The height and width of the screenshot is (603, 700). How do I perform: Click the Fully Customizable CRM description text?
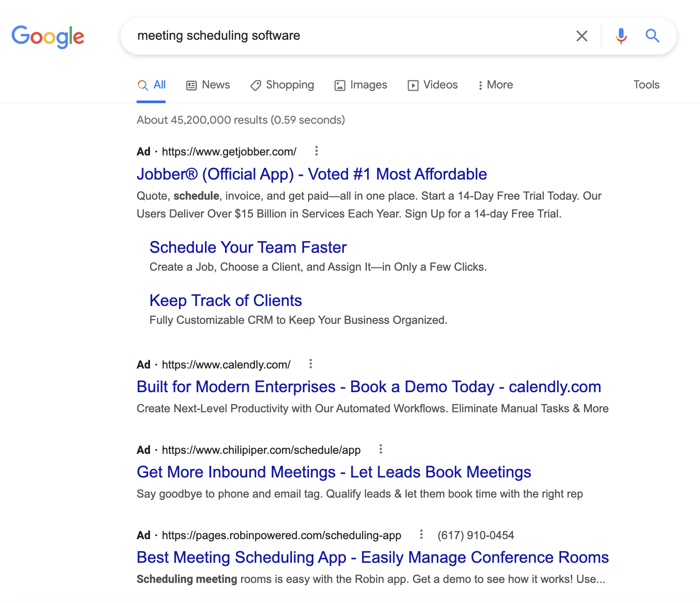pyautogui.click(x=298, y=320)
